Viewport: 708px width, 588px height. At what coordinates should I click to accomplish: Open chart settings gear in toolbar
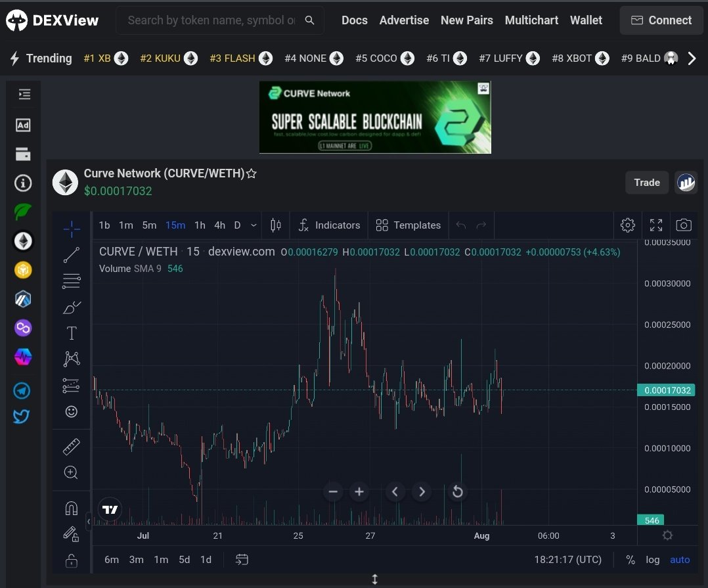628,225
